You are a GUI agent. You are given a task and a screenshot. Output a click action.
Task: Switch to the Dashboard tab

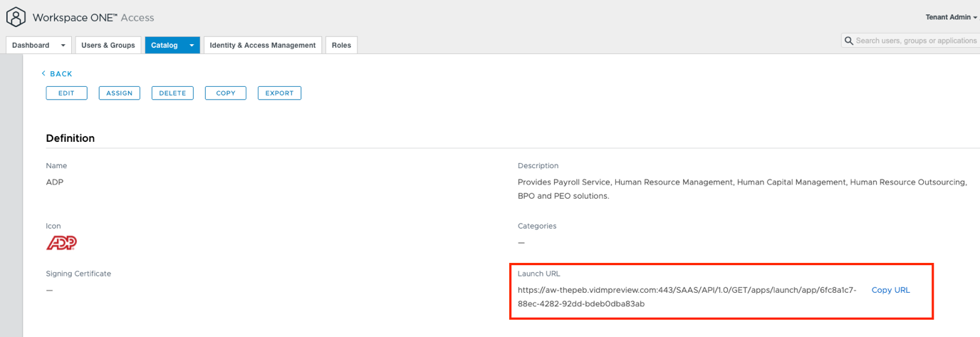click(x=31, y=46)
